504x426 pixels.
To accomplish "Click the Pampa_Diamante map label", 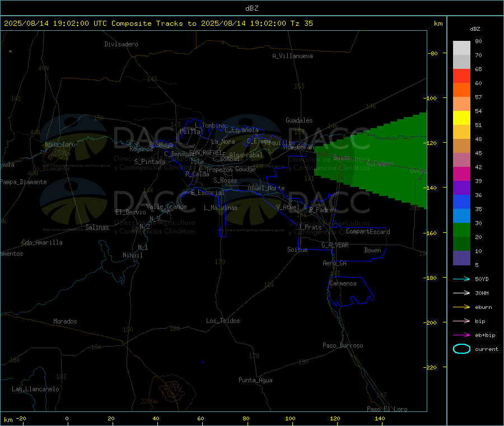I will pos(24,182).
